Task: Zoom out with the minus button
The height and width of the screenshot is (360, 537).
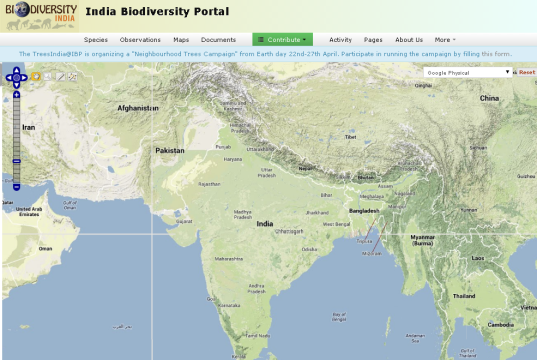Action: click(16, 187)
